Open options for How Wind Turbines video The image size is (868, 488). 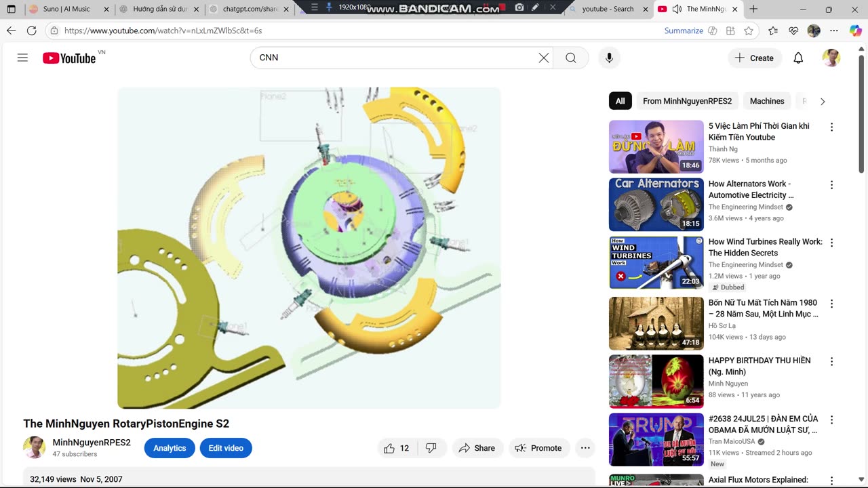pyautogui.click(x=831, y=243)
